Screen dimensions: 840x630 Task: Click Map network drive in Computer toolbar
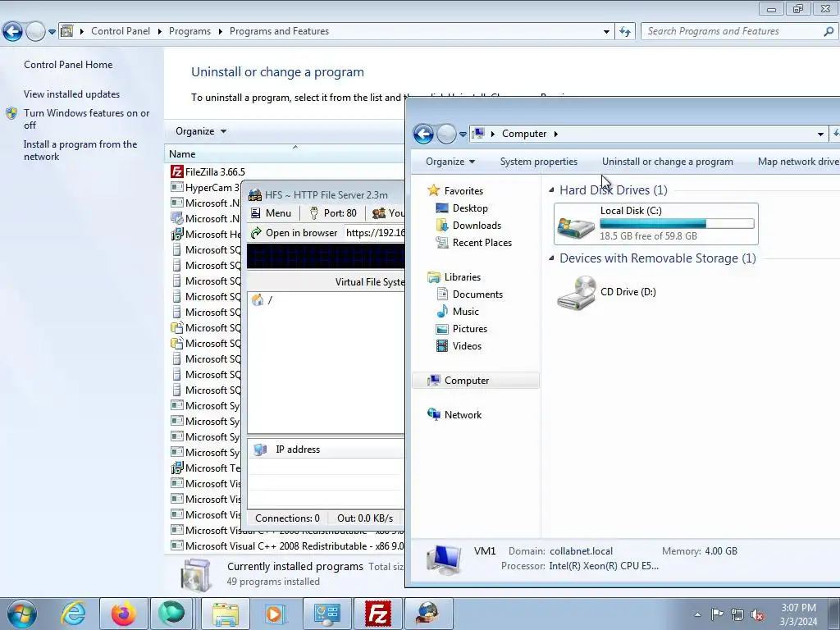[x=797, y=162]
